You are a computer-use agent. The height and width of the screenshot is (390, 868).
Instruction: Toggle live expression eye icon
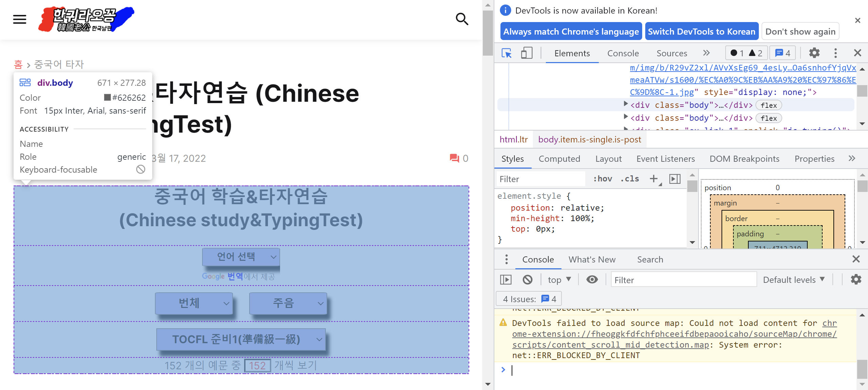tap(592, 279)
